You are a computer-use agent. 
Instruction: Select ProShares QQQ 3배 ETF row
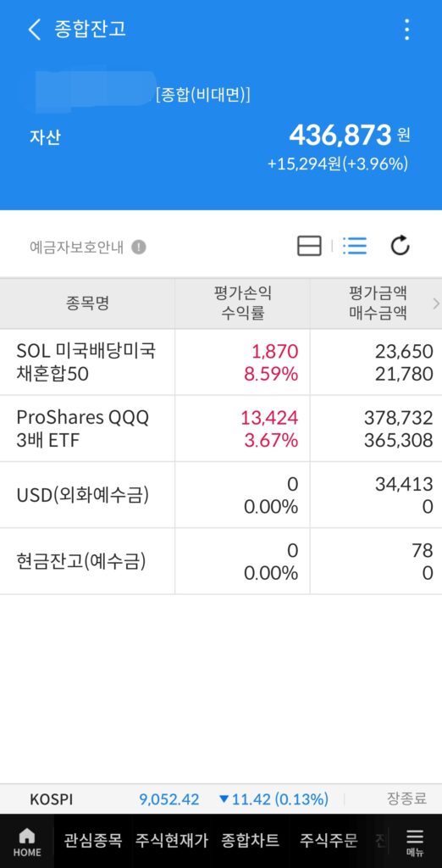[x=221, y=429]
